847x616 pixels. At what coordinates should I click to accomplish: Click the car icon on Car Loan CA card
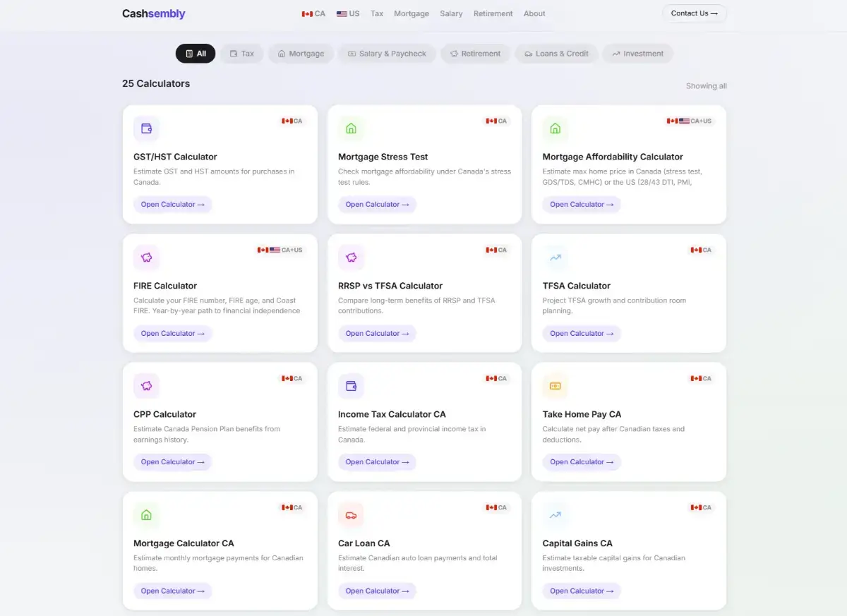click(x=351, y=515)
